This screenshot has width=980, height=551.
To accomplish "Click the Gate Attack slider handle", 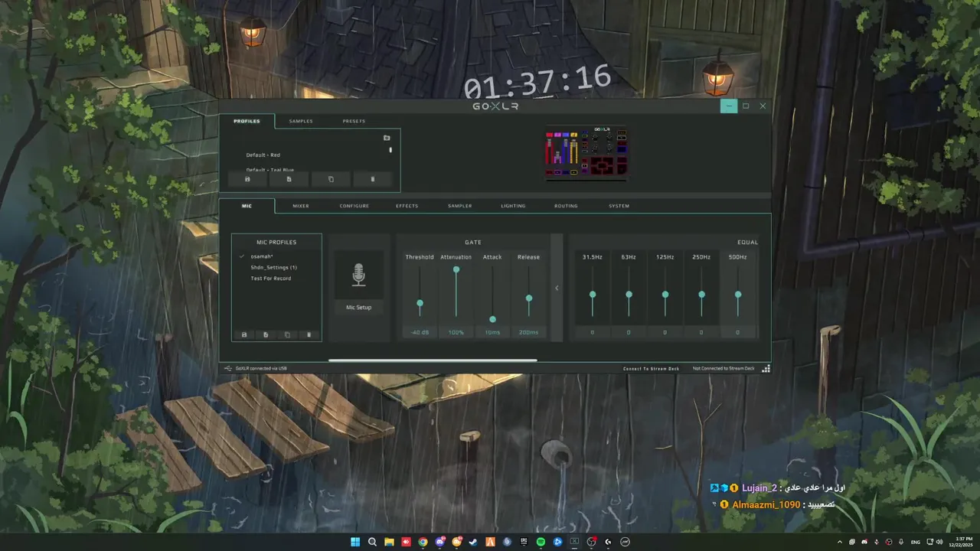I will (x=492, y=319).
